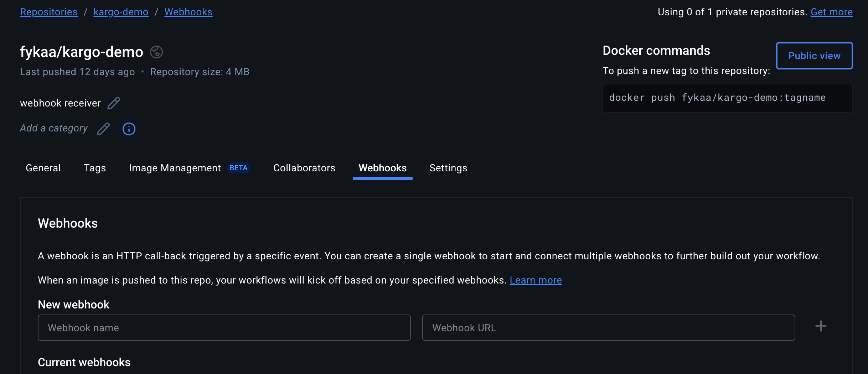Switch to Image Management beta tab
Screen dimensions: 868x374
coord(175,168)
